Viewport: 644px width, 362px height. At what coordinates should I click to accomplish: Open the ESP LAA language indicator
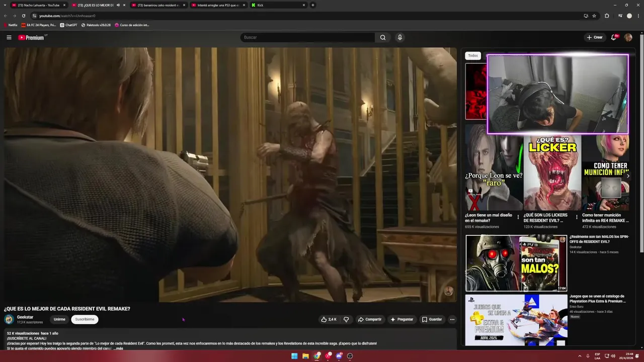597,356
